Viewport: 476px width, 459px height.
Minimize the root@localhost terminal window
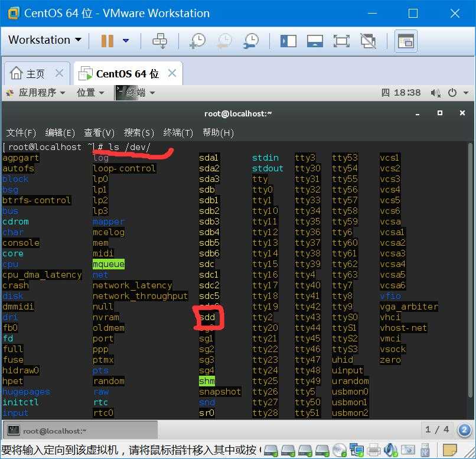tap(418, 114)
